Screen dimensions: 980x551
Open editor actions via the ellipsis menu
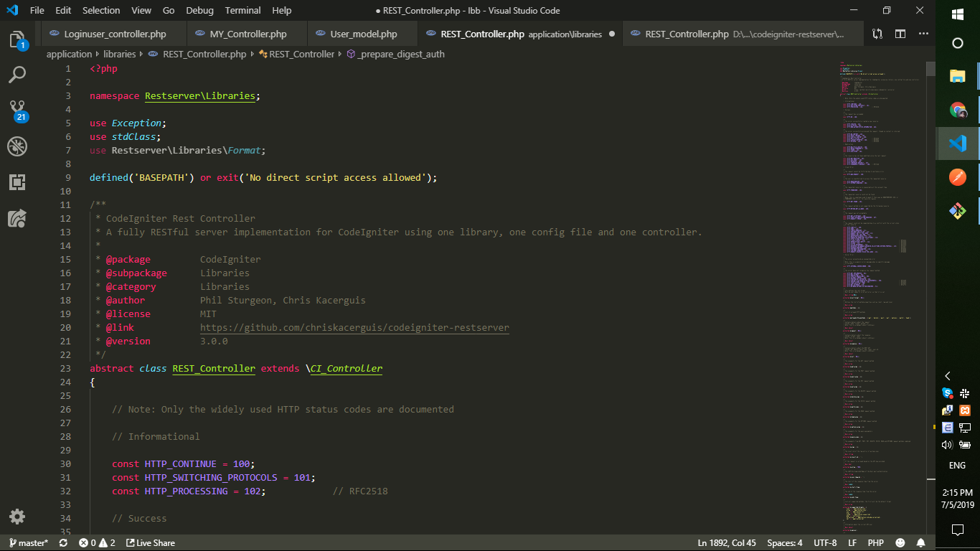(x=923, y=33)
